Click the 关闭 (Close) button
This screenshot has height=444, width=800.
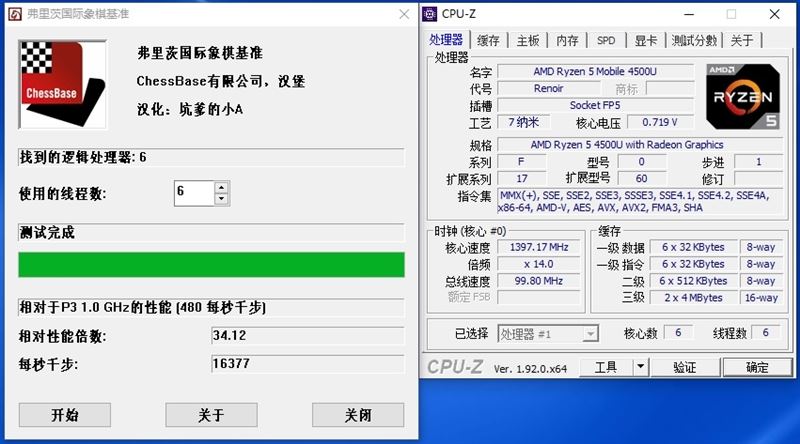(x=358, y=415)
